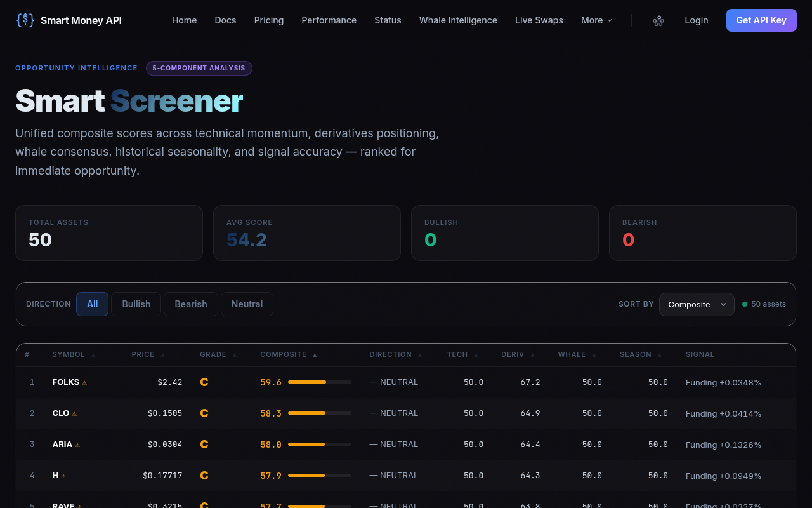Viewport: 812px width, 508px height.
Task: Click the Login link
Action: coord(697,20)
